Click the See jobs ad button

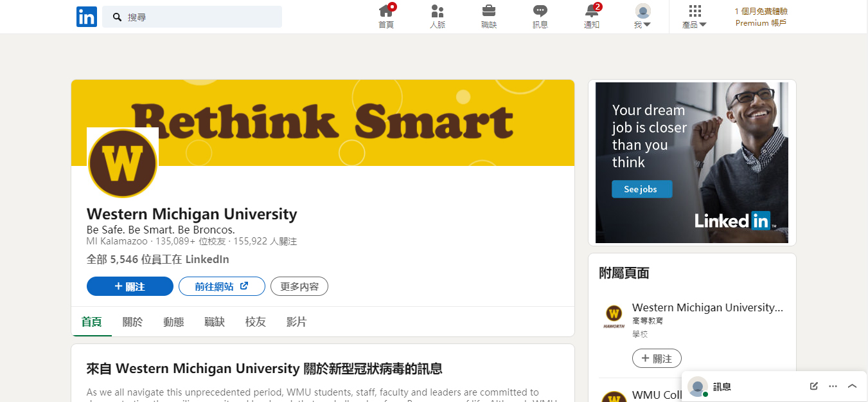click(x=642, y=189)
